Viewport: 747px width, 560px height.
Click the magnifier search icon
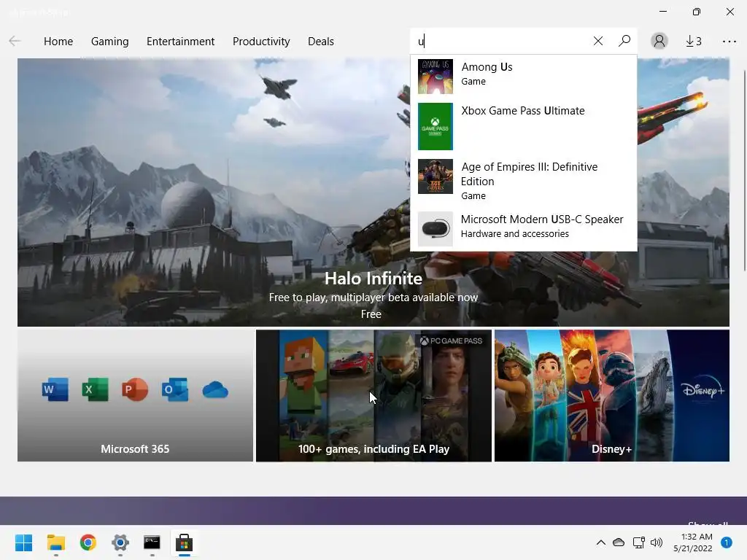[x=624, y=41]
